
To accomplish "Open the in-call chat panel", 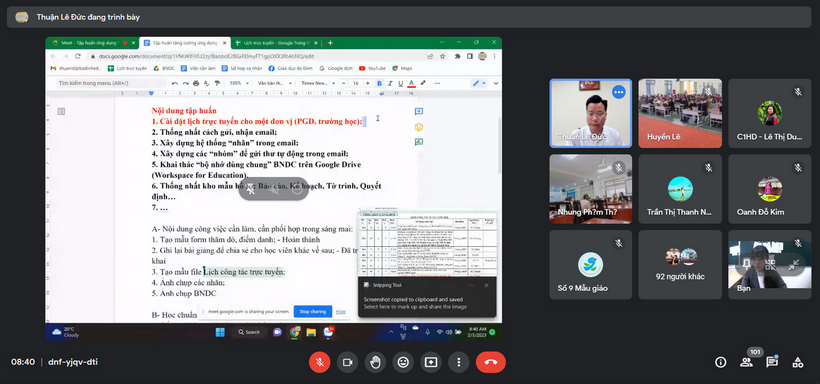I will point(772,362).
